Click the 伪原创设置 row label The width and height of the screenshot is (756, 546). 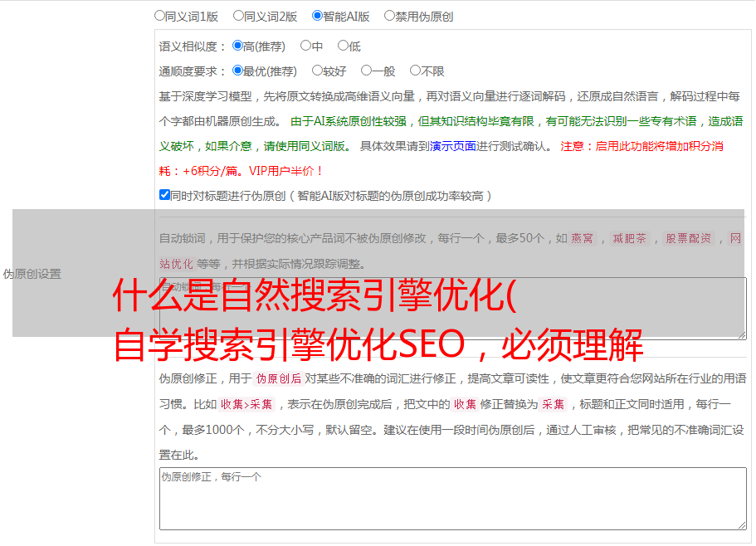(32, 274)
